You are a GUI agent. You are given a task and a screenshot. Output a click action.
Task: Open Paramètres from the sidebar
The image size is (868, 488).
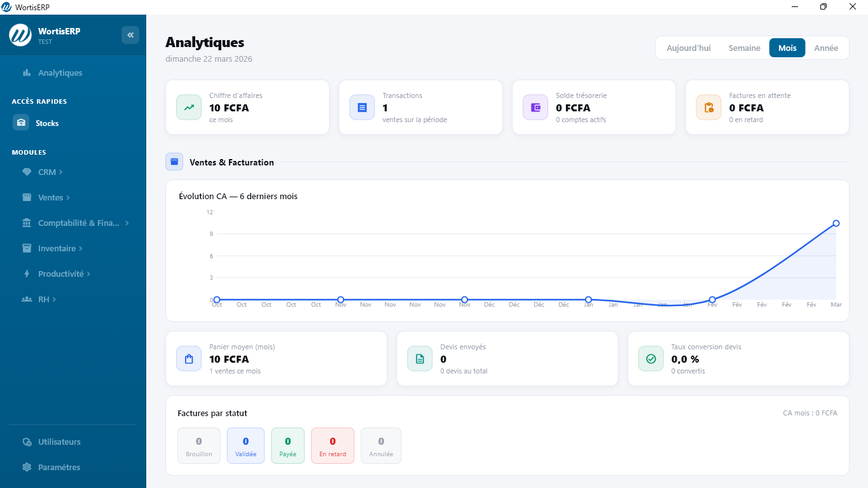tap(59, 467)
